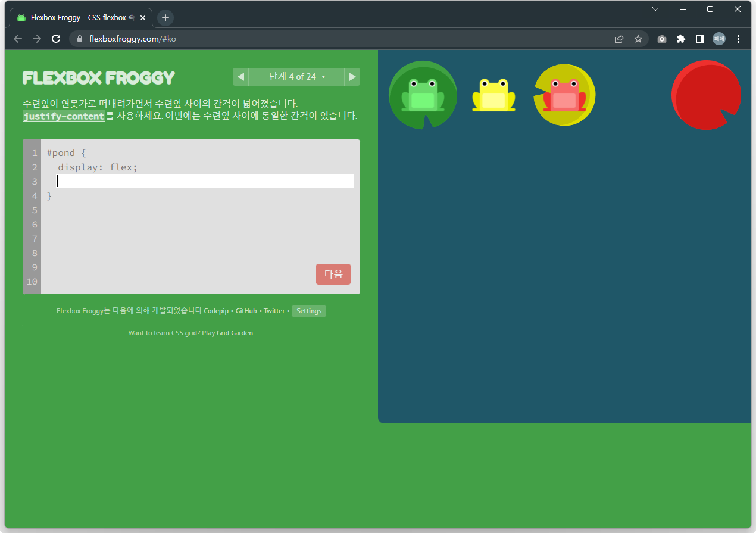Open the Settings button

click(309, 311)
